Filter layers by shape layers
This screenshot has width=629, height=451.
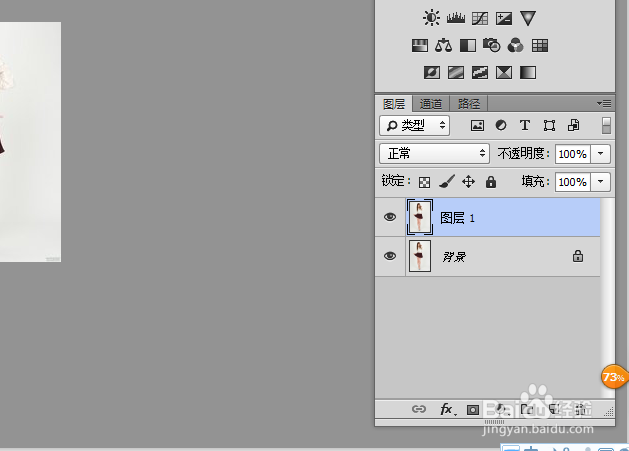[549, 126]
